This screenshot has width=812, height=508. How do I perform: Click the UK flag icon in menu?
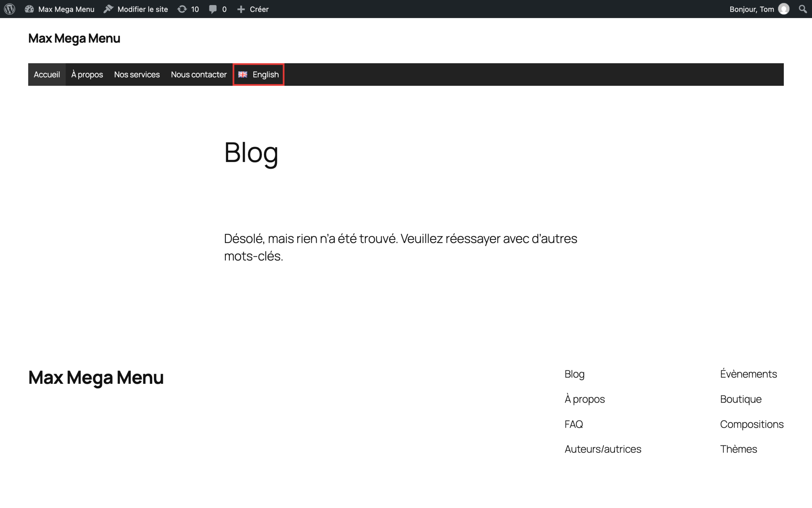(243, 75)
